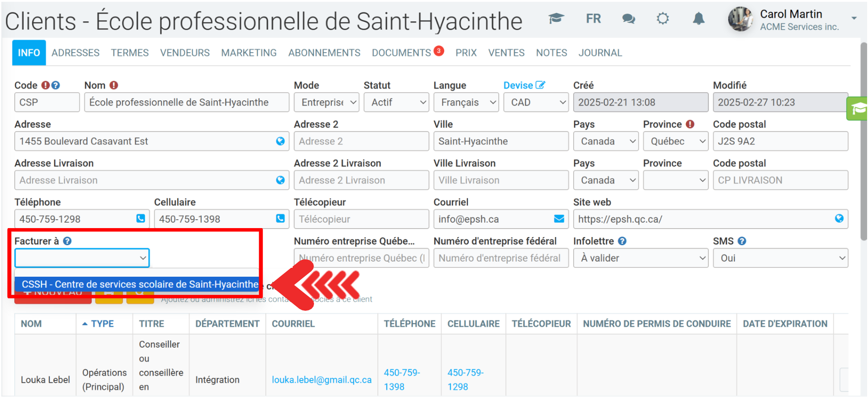The image size is (868, 397).
Task: Open the chat messages icon
Action: pos(628,19)
